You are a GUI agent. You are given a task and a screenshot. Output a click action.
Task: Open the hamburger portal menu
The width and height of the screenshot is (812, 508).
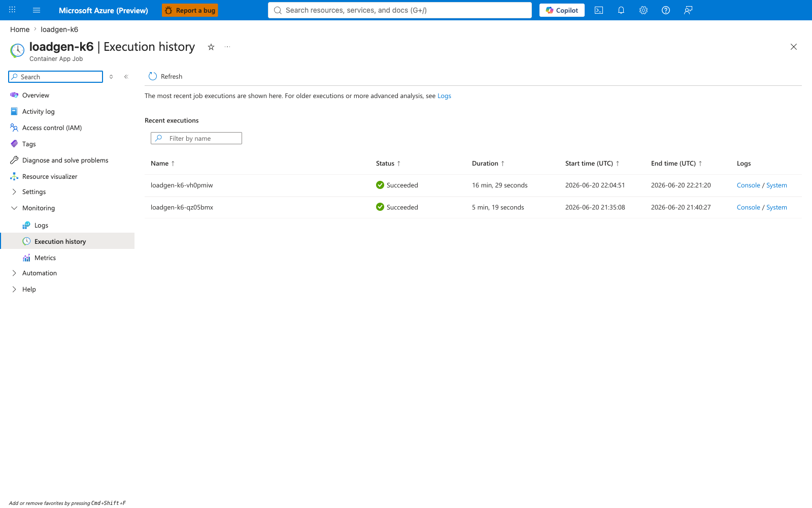pos(37,10)
